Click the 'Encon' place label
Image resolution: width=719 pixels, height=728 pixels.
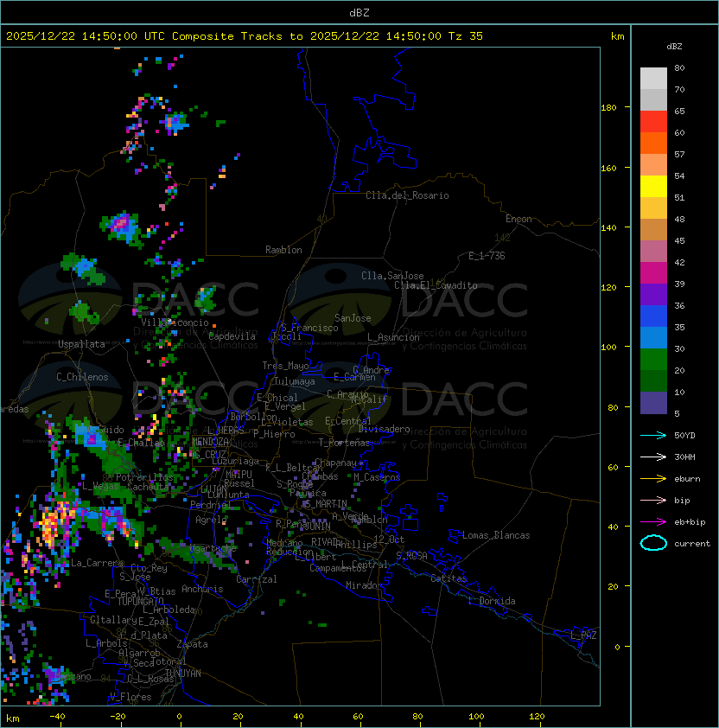click(x=519, y=219)
